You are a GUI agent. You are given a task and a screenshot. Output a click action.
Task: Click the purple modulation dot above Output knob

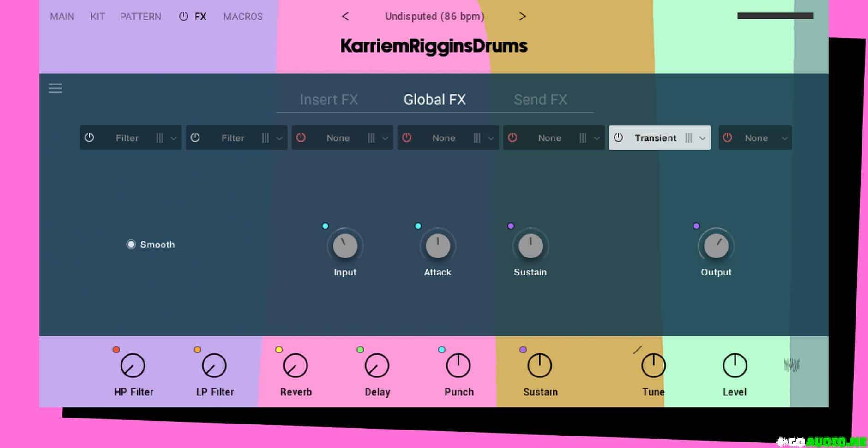click(697, 226)
